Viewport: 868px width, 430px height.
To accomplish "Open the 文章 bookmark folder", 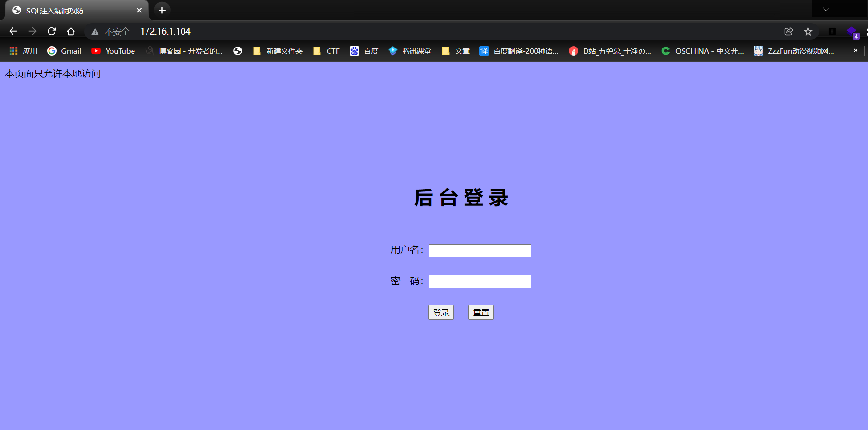I will point(455,51).
